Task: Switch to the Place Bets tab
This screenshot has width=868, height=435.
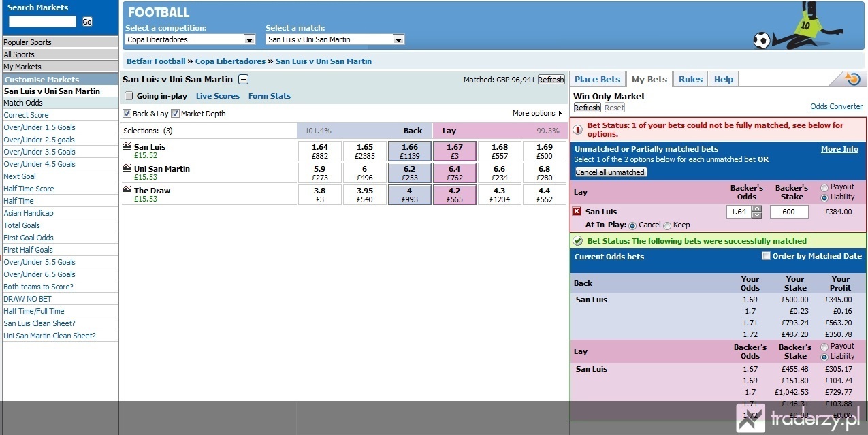Action: [x=597, y=79]
